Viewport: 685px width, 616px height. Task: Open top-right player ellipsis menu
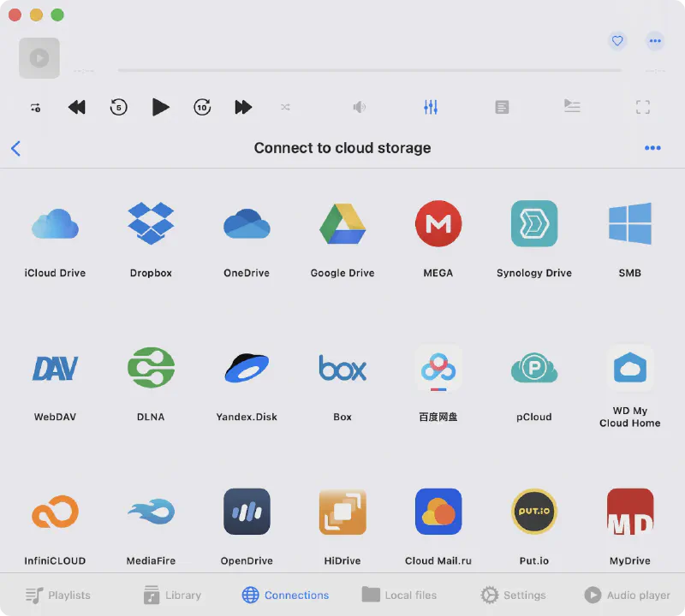(655, 40)
